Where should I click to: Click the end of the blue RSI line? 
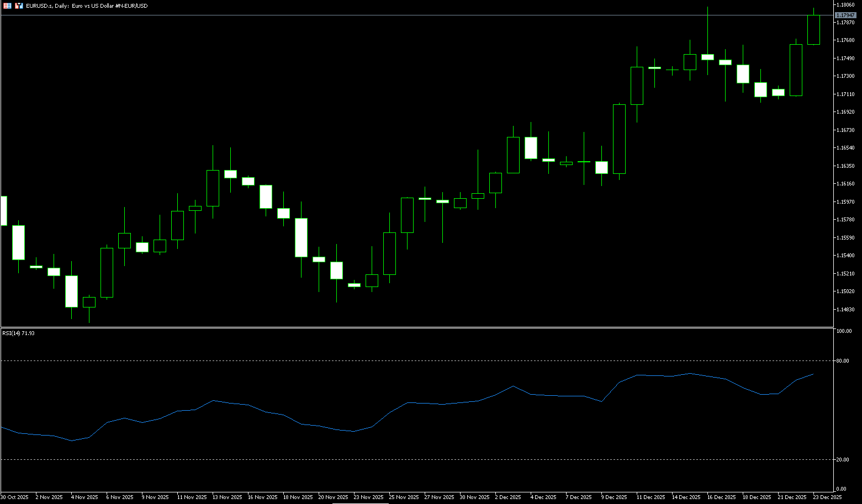pos(813,374)
